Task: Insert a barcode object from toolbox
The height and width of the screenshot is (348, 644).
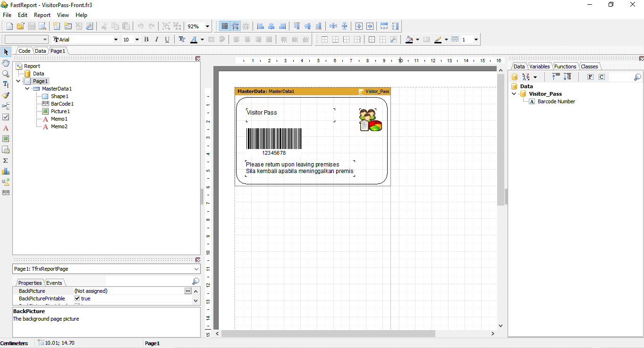Action: (6, 193)
